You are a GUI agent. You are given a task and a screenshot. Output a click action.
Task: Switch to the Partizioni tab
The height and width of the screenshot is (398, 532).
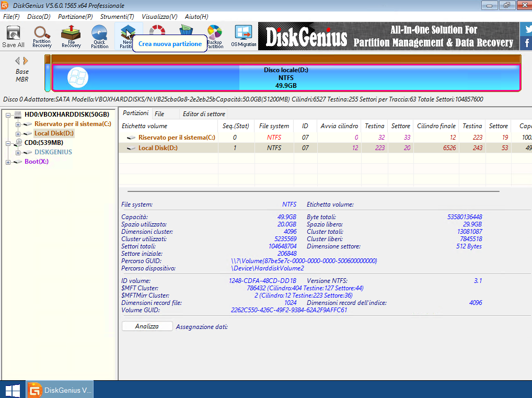point(135,113)
